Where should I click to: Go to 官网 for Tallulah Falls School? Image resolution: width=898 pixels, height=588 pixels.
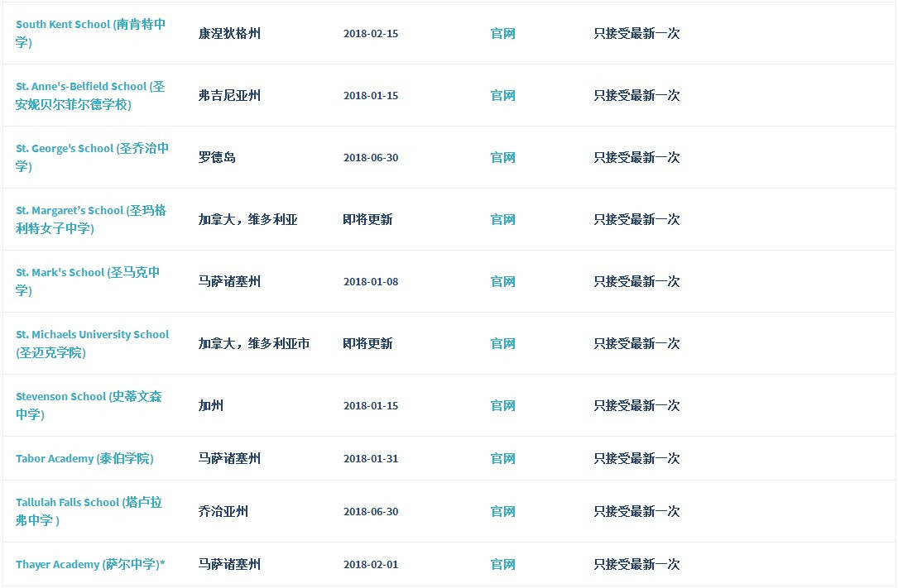click(x=503, y=512)
